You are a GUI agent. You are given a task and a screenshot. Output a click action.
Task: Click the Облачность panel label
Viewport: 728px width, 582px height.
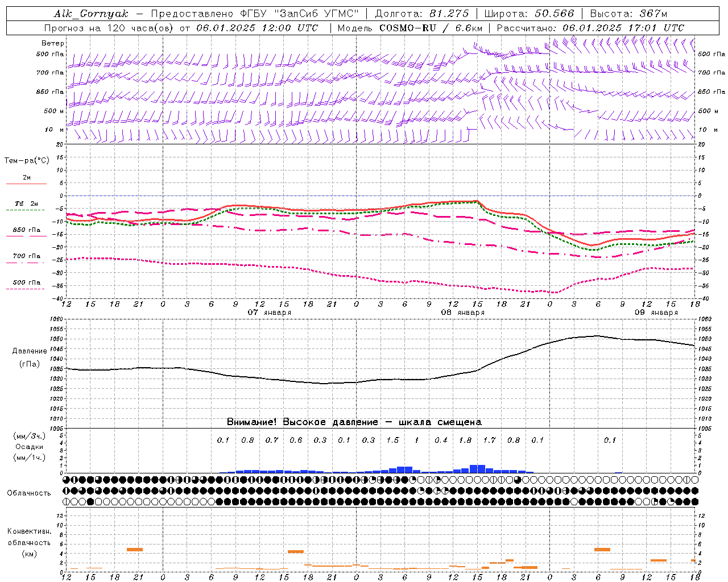pos(29,493)
